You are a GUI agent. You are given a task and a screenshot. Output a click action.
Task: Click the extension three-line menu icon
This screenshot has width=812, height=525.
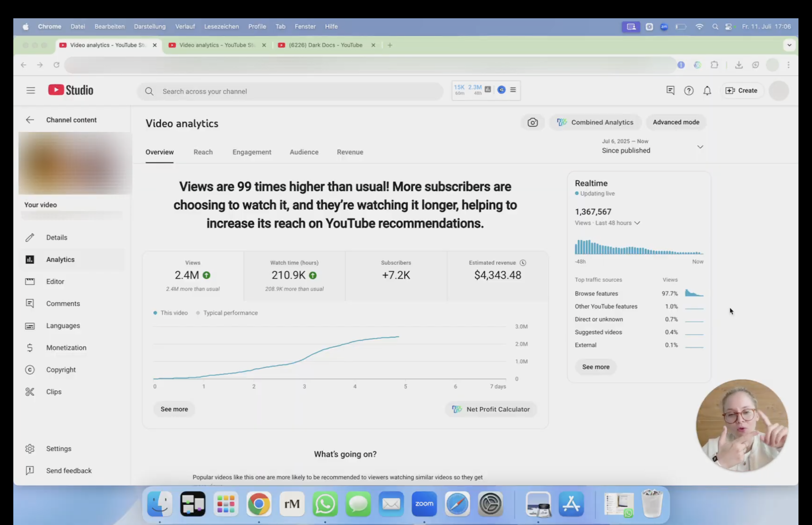click(513, 90)
